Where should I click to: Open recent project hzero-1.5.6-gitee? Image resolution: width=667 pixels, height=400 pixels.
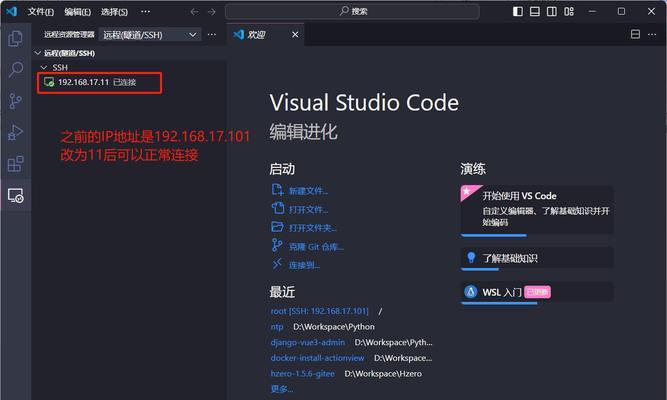click(x=302, y=374)
